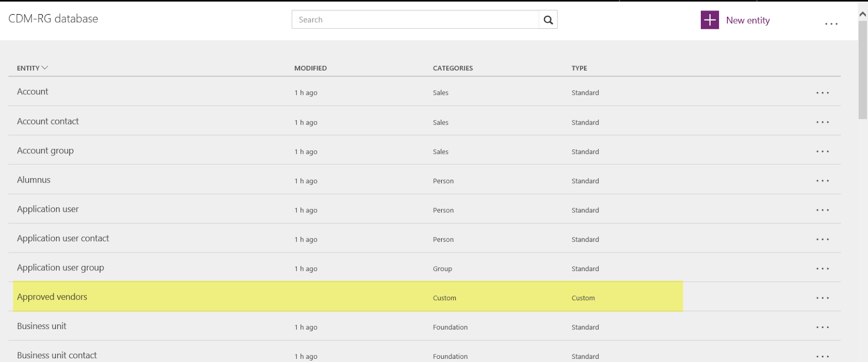Click the vertical scrollbar thumb
Screen dimensions: 868x362
(863, 70)
